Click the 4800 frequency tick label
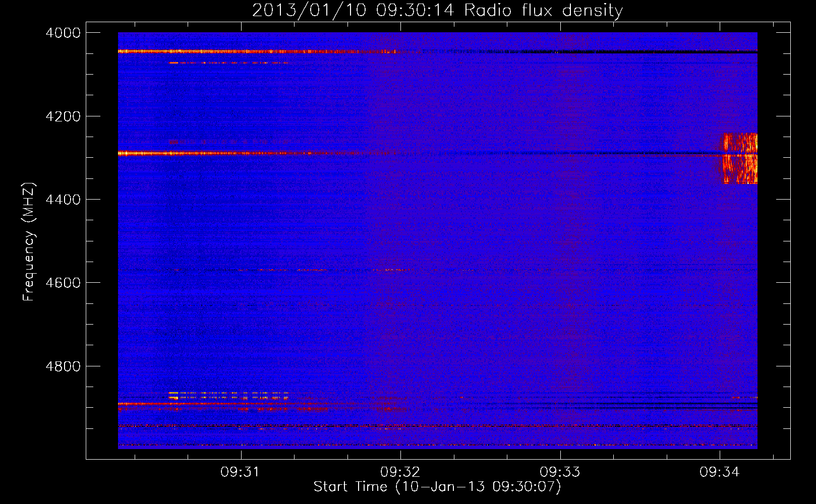The image size is (816, 504). click(63, 366)
